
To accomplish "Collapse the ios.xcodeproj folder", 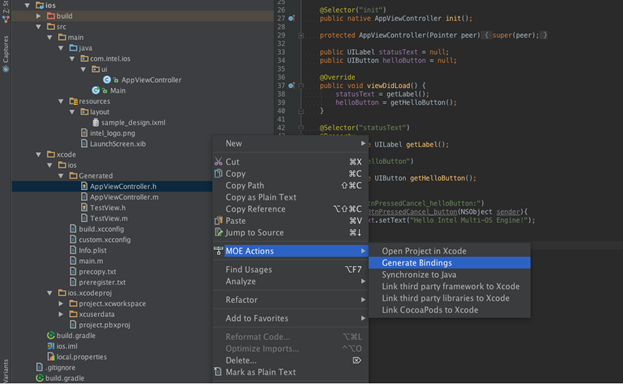I will point(50,293).
